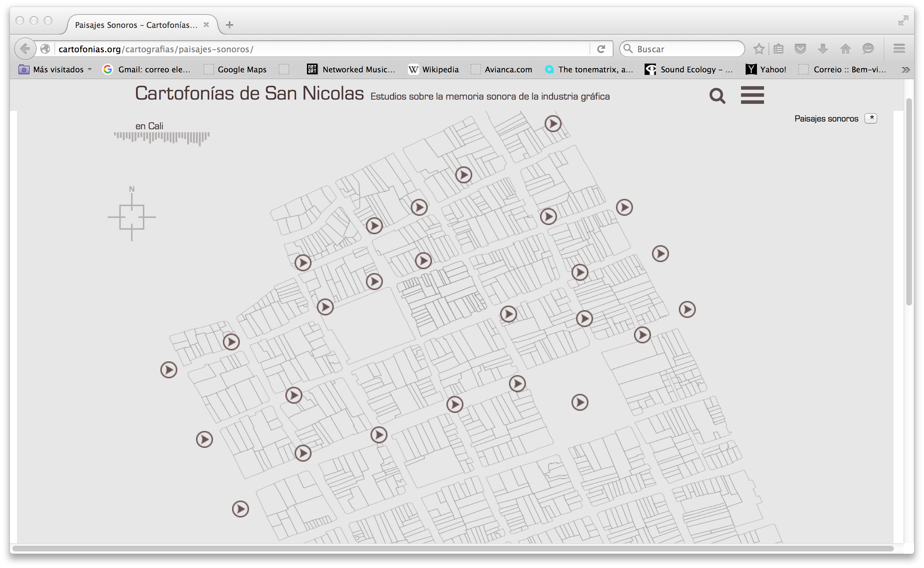
Task: Click the Cartofonías de San Nicolas title
Action: (x=249, y=94)
